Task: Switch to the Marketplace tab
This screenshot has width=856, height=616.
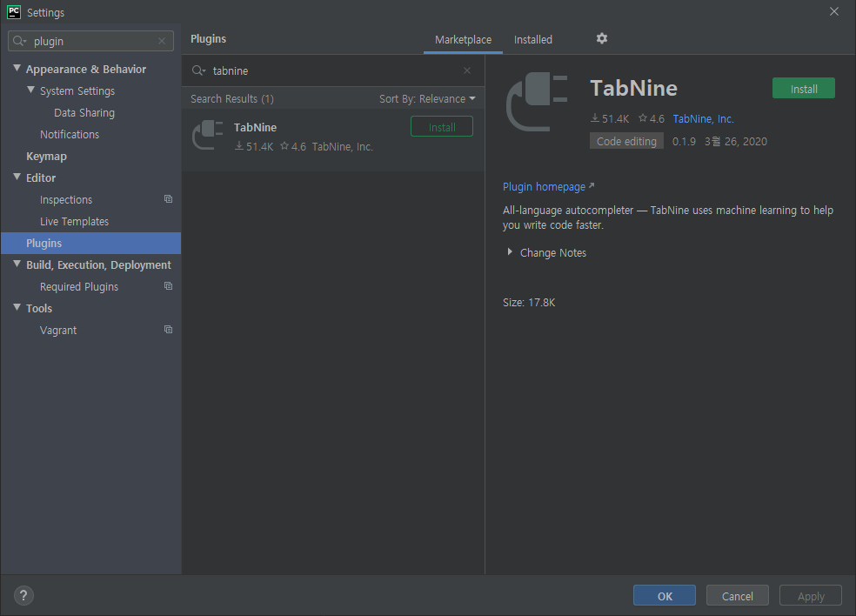Action: point(463,39)
